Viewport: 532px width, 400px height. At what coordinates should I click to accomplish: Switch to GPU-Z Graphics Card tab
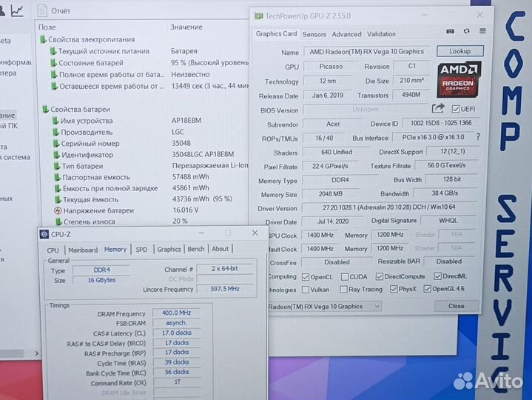276,34
